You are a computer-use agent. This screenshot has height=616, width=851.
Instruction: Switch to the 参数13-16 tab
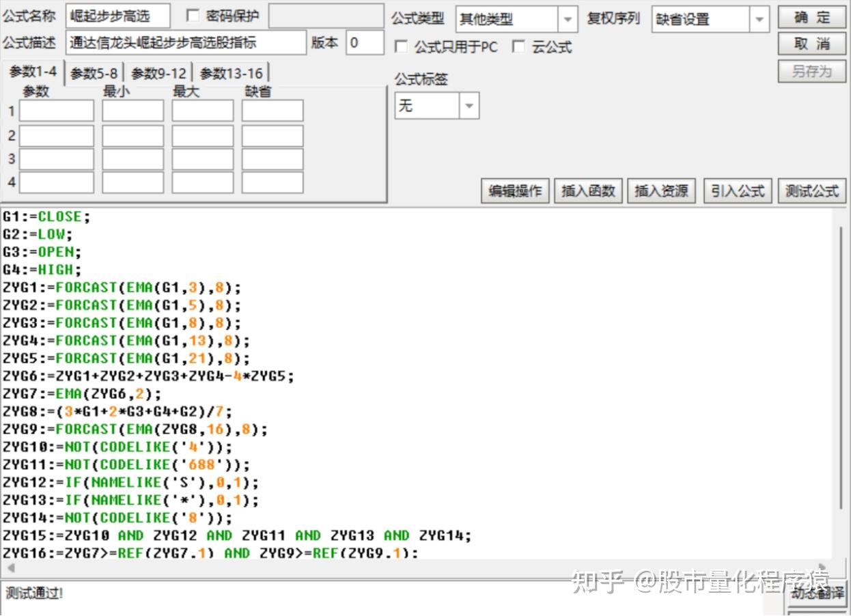pos(231,73)
